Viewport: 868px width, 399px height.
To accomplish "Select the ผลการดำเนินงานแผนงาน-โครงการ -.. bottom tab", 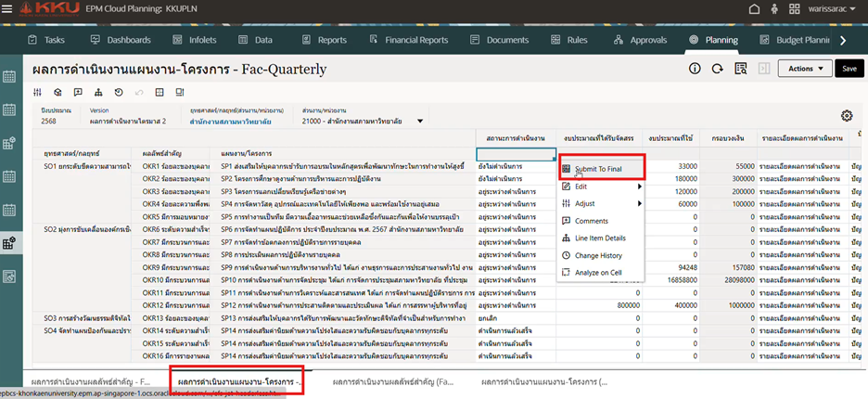I will pos(239,382).
